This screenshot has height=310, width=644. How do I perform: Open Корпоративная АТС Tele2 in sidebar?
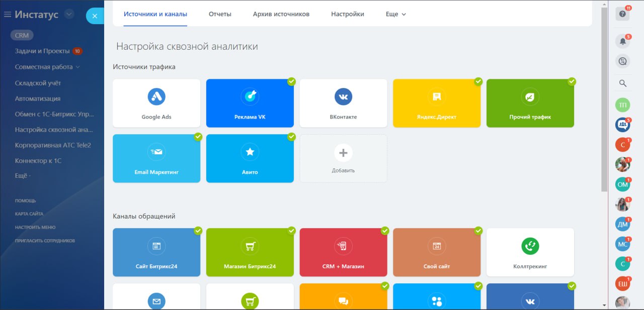53,145
